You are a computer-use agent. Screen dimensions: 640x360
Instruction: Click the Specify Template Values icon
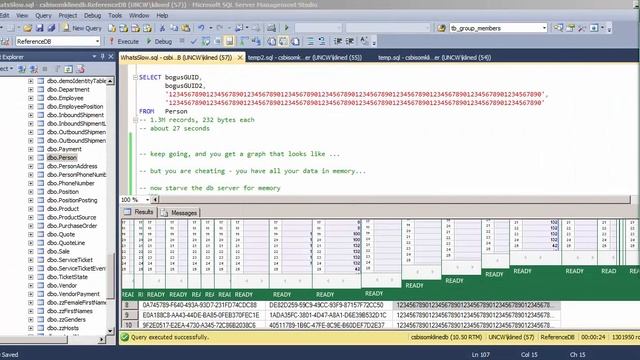click(x=364, y=41)
